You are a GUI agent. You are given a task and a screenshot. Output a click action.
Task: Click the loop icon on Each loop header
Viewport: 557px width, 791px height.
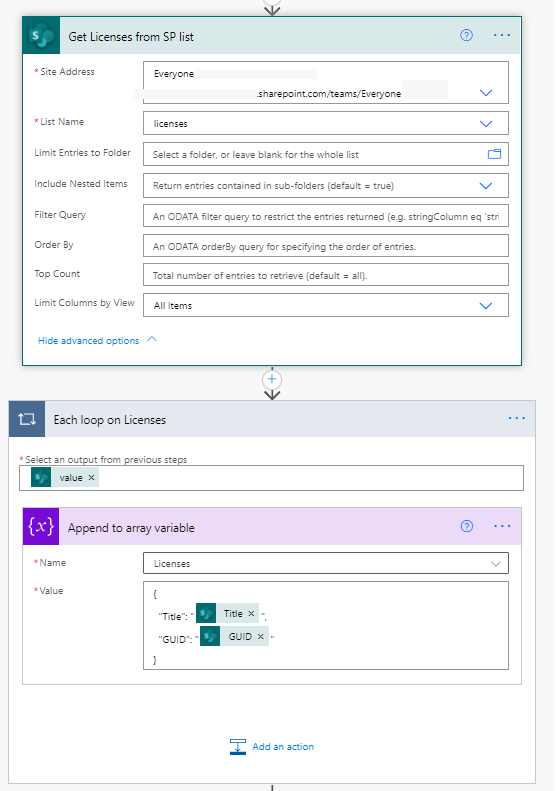(27, 419)
